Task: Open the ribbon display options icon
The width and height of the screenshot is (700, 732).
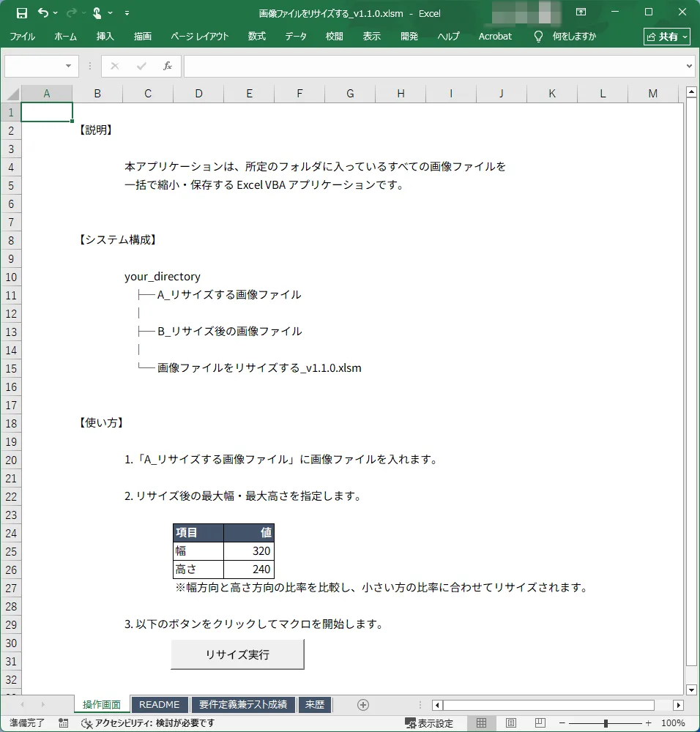Action: click(x=581, y=12)
